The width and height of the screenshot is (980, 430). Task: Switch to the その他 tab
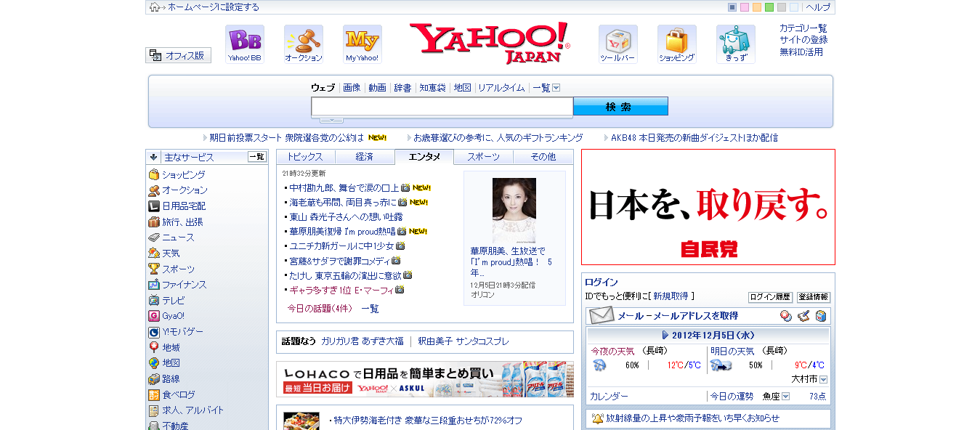[543, 157]
